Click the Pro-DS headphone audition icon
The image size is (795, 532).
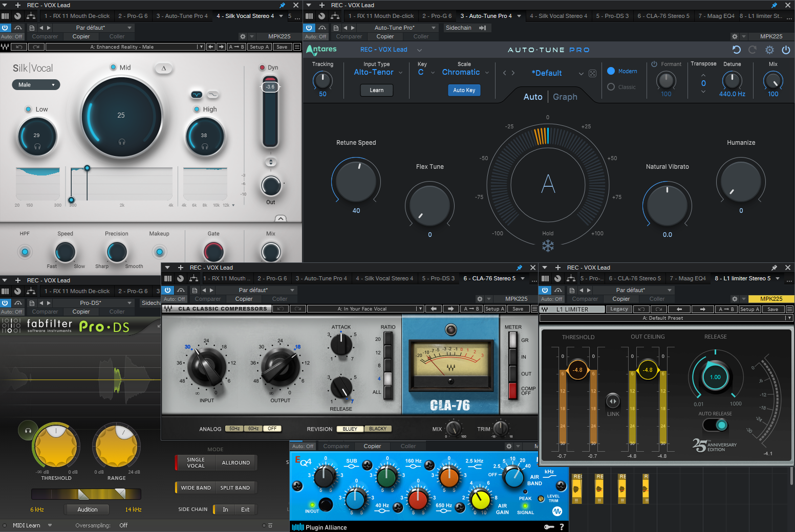click(28, 431)
